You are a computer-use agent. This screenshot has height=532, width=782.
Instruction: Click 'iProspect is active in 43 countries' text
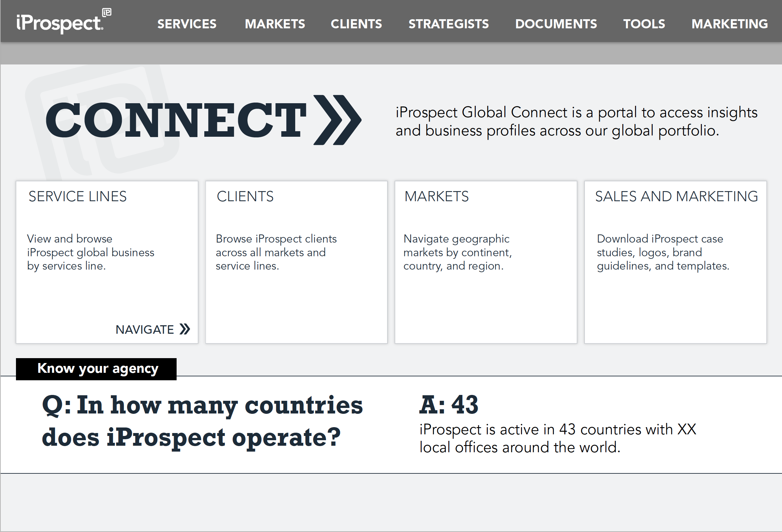(x=558, y=438)
